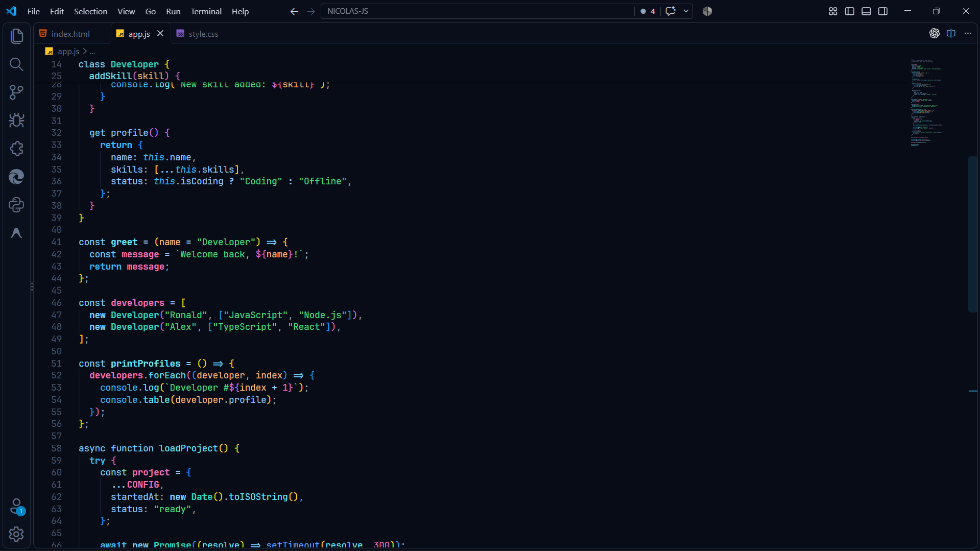Viewport: 980px width, 551px height.
Task: Click the NICOLAS-JS command center search box
Action: [x=477, y=11]
